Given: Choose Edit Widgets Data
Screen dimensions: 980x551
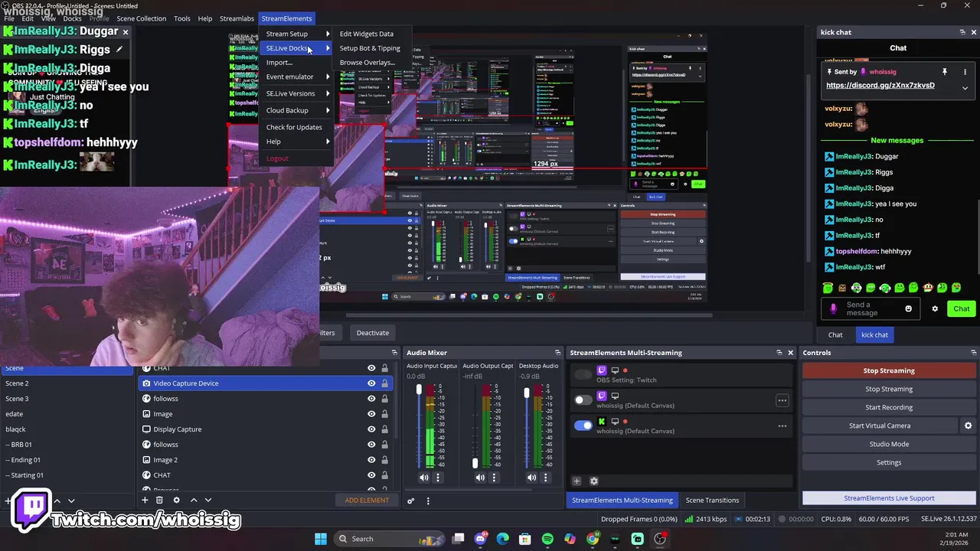Looking at the screenshot, I should (371, 34).
